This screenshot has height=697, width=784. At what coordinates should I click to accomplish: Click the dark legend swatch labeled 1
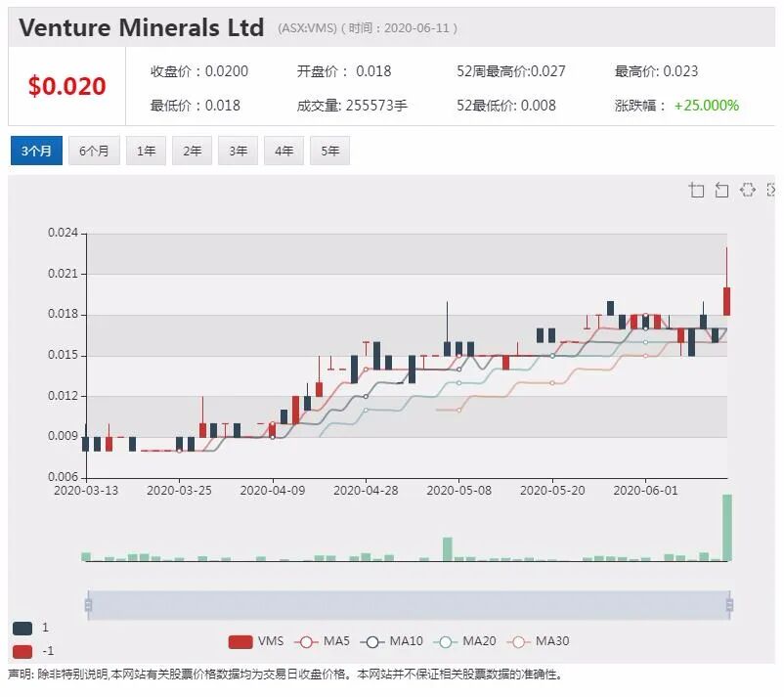22,628
